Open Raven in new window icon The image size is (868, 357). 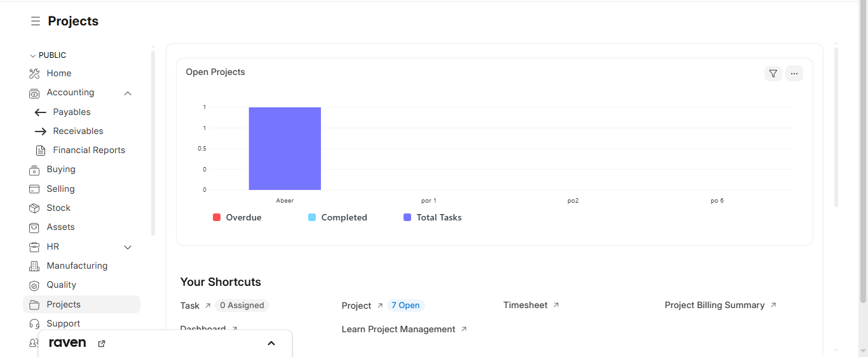tap(102, 344)
